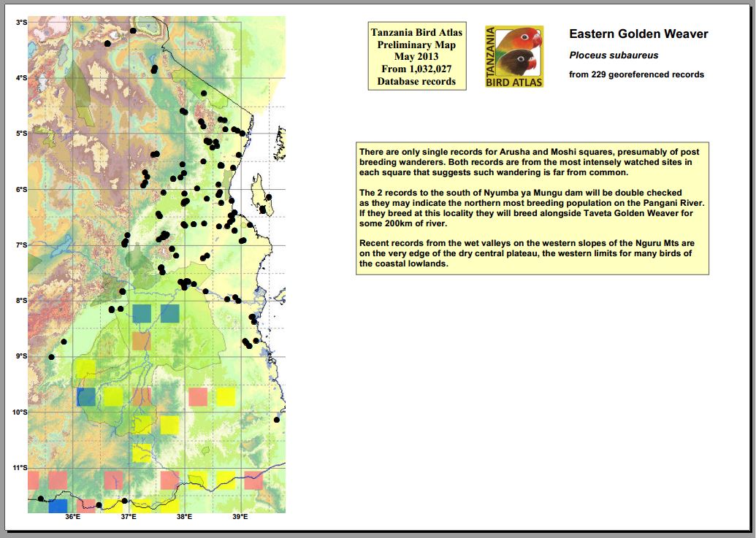Click the 7°S latitude label
The image size is (756, 538).
tap(21, 245)
